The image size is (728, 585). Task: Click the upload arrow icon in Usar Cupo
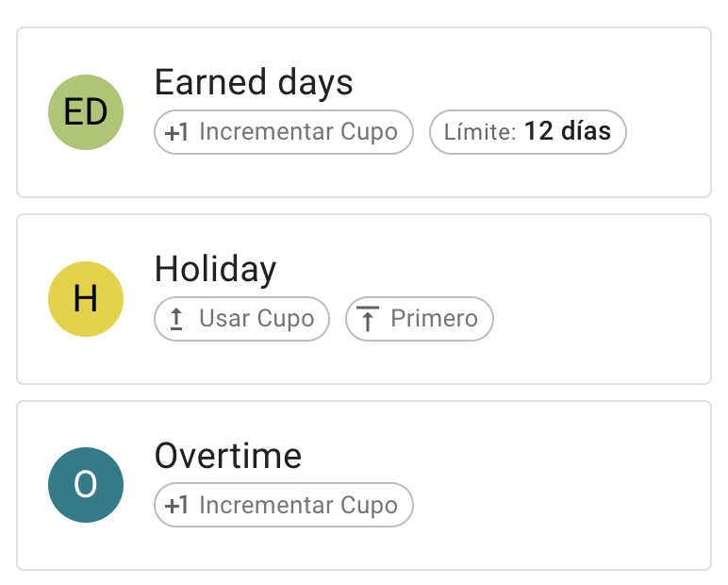(176, 319)
